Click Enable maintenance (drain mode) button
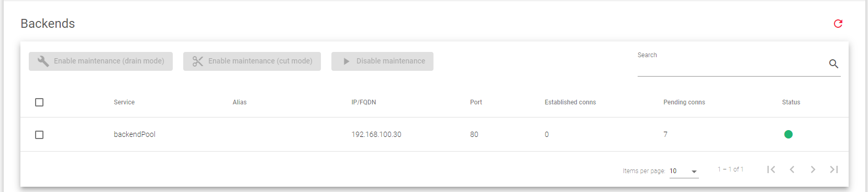Screen dimensions: 868x192 point(101,61)
